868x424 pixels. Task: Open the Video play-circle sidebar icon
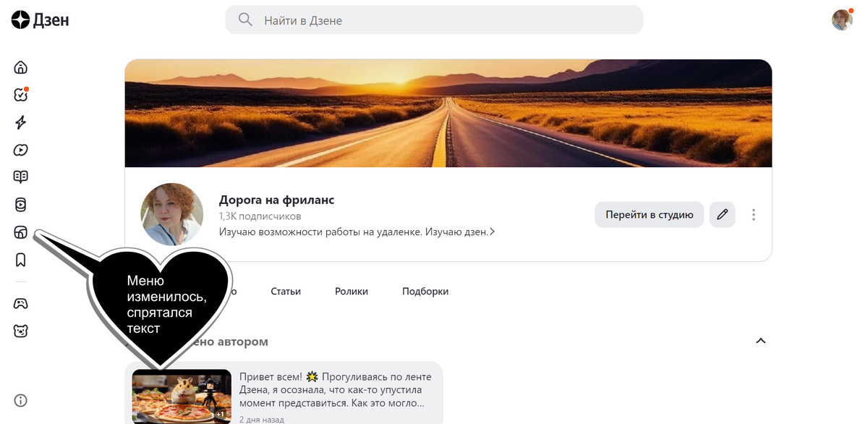[20, 150]
